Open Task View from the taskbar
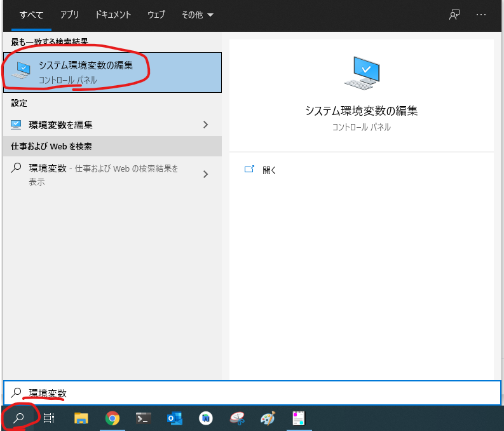The image size is (504, 431). pyautogui.click(x=48, y=418)
